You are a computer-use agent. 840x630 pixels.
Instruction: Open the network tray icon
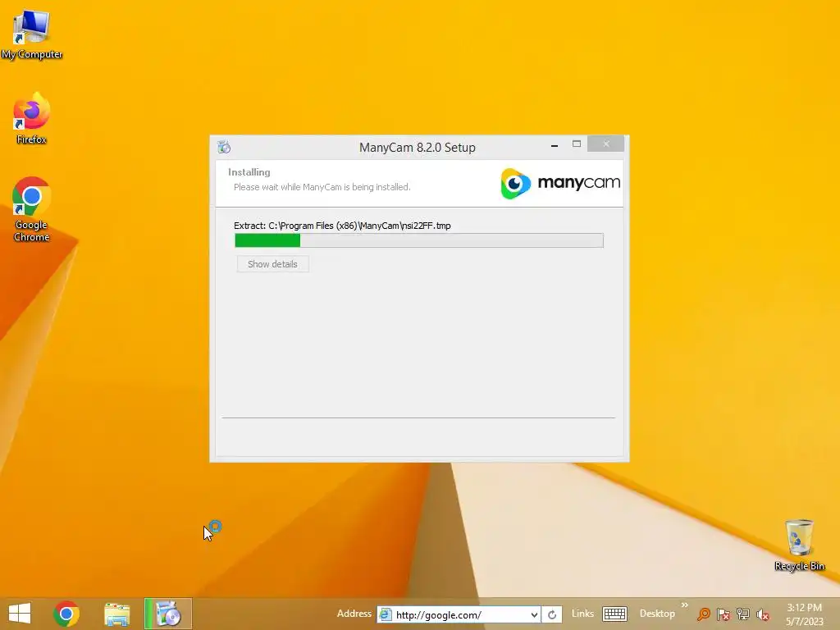743,614
